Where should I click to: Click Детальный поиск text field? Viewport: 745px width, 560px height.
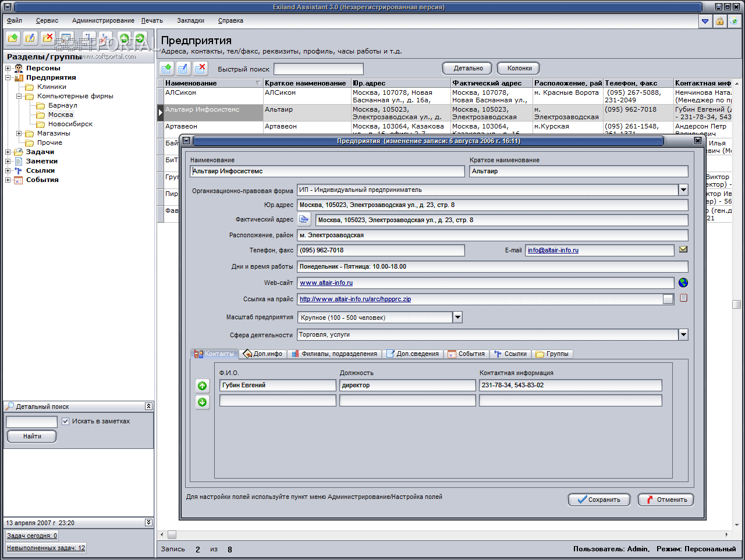coord(31,422)
